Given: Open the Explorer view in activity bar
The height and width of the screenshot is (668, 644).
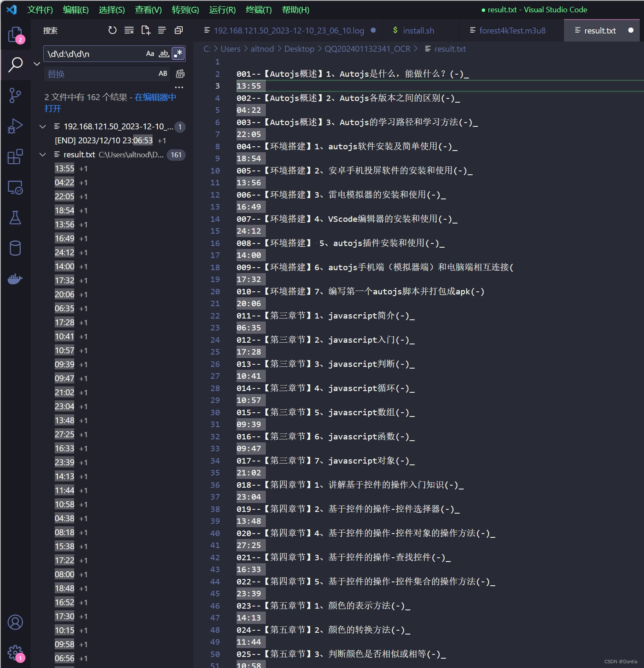Looking at the screenshot, I should 15,35.
